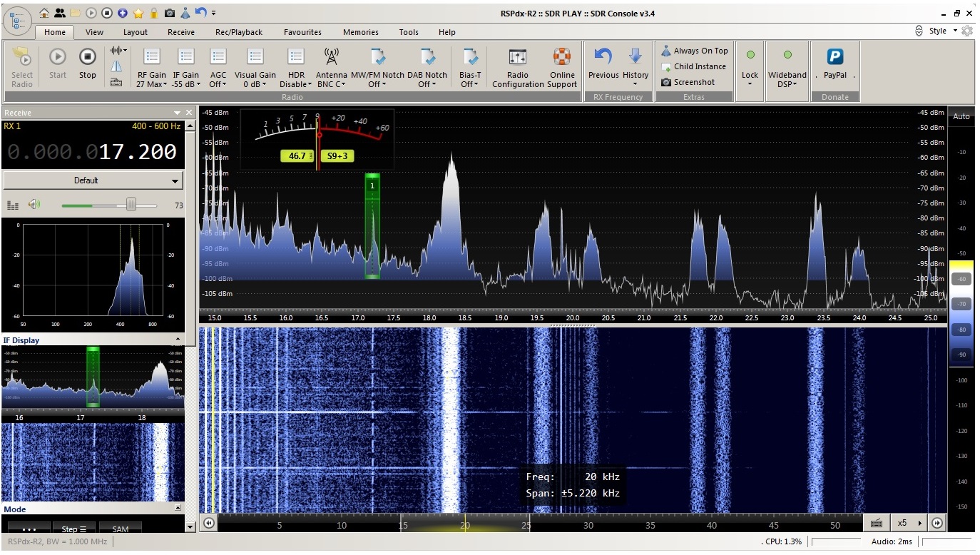The height and width of the screenshot is (555, 980).
Task: Switch to the Rec/Playback tab
Action: click(x=239, y=32)
